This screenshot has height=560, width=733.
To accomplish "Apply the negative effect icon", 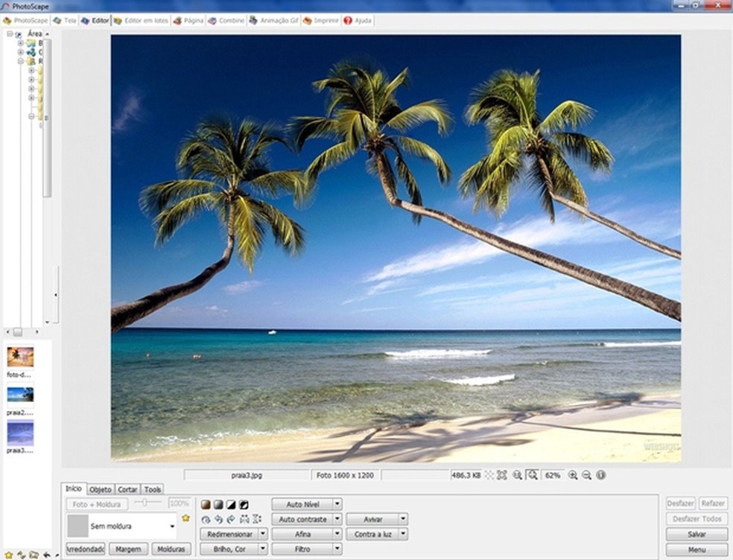I will 244,504.
